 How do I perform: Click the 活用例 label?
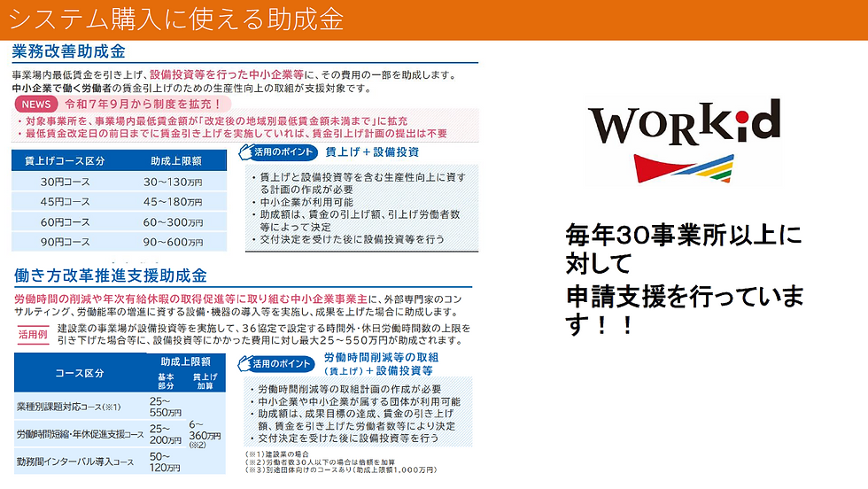coord(33,335)
